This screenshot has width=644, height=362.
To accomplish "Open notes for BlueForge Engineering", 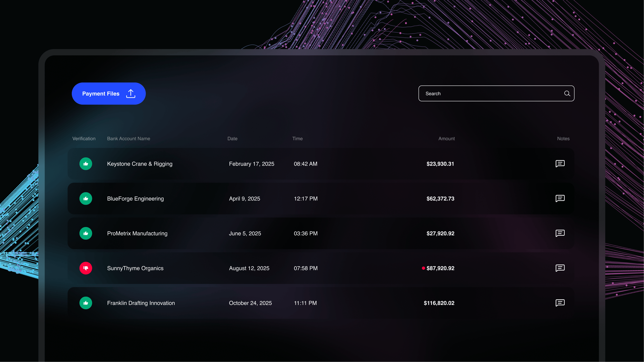I will point(560,199).
